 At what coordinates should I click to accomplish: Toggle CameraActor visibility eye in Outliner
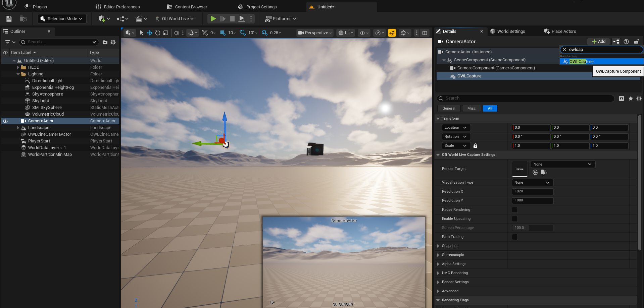point(5,121)
